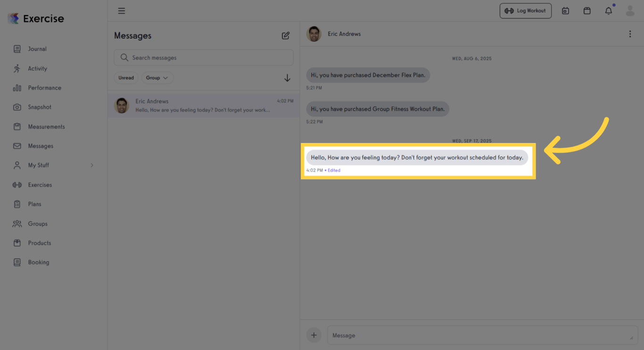This screenshot has height=350, width=644.
Task: Toggle the Unread messages filter
Action: point(126,77)
